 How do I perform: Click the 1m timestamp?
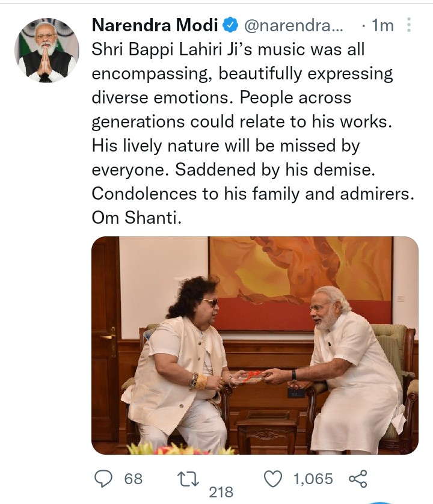point(382,25)
